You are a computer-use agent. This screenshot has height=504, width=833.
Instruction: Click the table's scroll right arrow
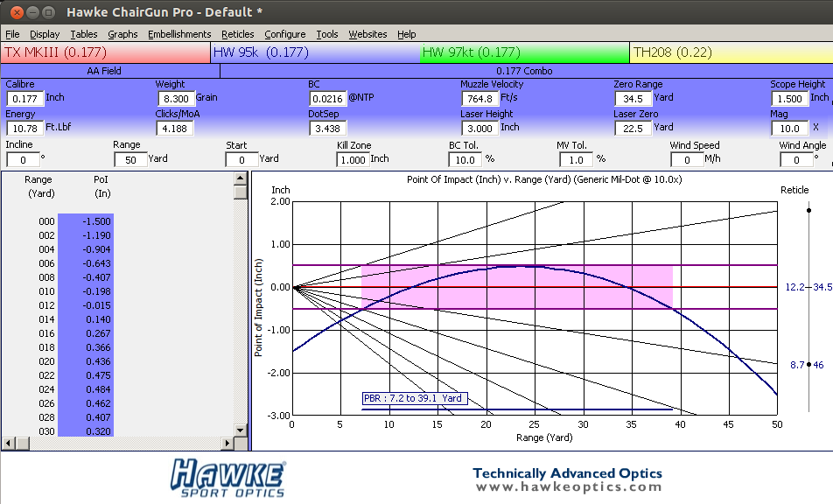point(227,443)
